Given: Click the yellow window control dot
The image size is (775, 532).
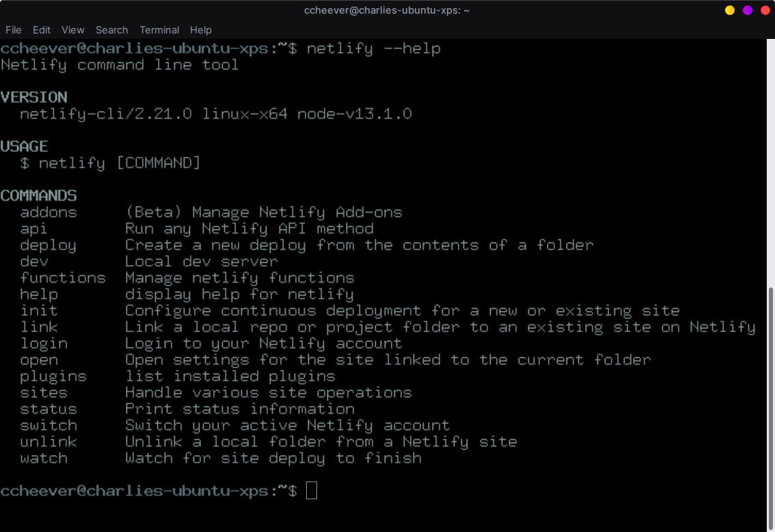Looking at the screenshot, I should coord(730,10).
